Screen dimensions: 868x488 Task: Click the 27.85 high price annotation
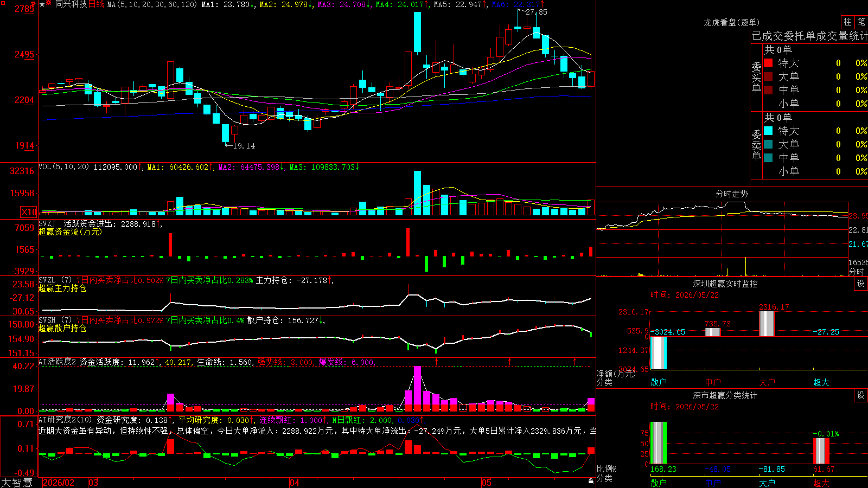pos(537,12)
